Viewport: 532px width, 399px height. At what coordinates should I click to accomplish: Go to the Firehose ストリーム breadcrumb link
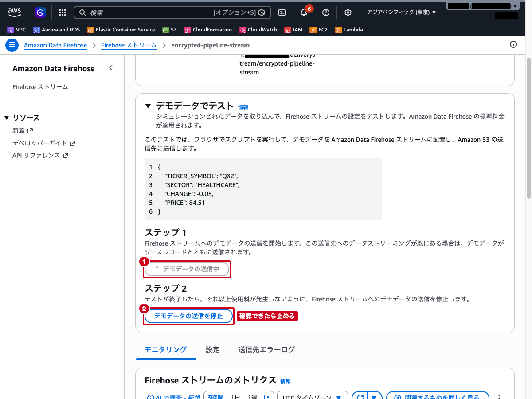[129, 45]
